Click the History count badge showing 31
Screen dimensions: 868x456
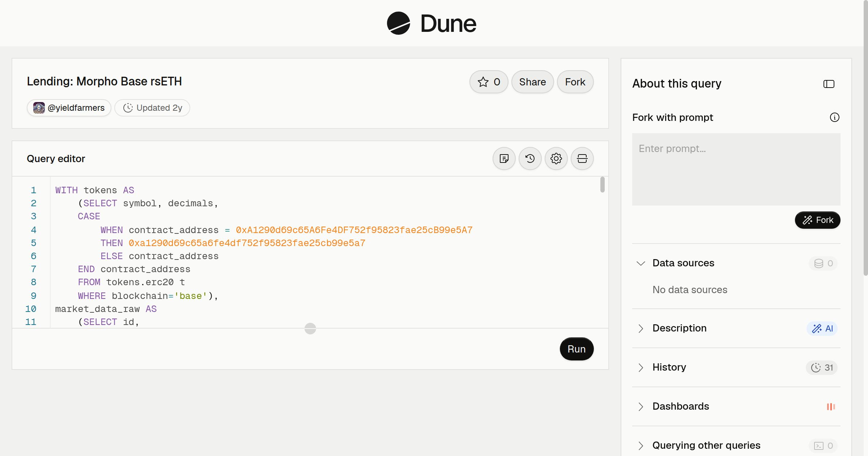click(822, 367)
